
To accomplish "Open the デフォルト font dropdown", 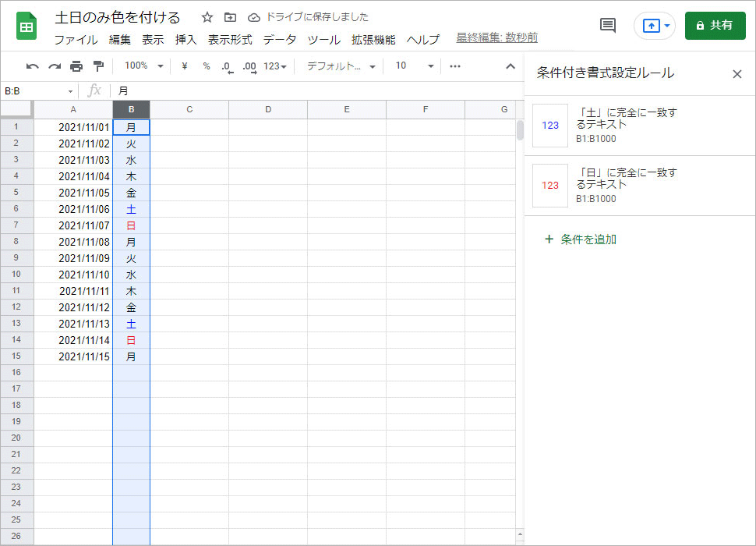I will click(x=341, y=66).
